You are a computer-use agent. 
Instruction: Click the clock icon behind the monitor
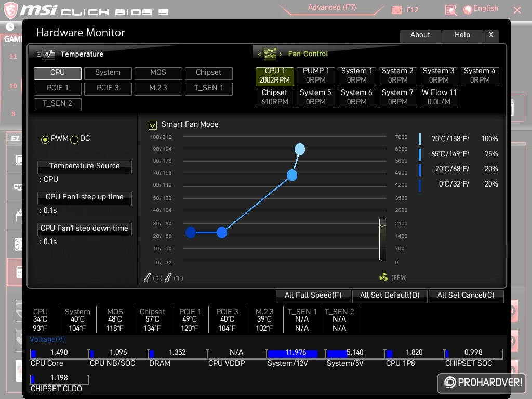coord(10,26)
